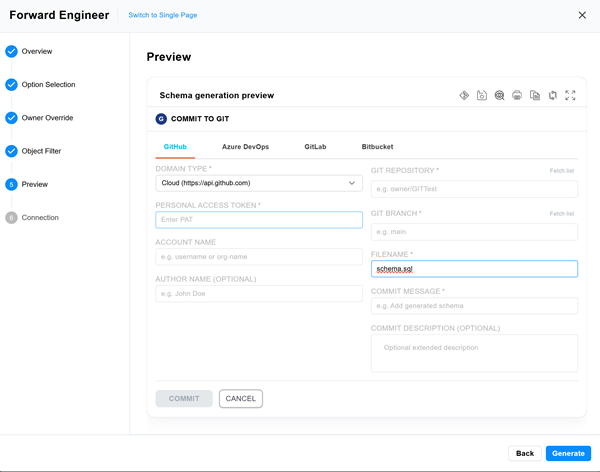Click the COMMIT TO GIT heading text

point(200,119)
